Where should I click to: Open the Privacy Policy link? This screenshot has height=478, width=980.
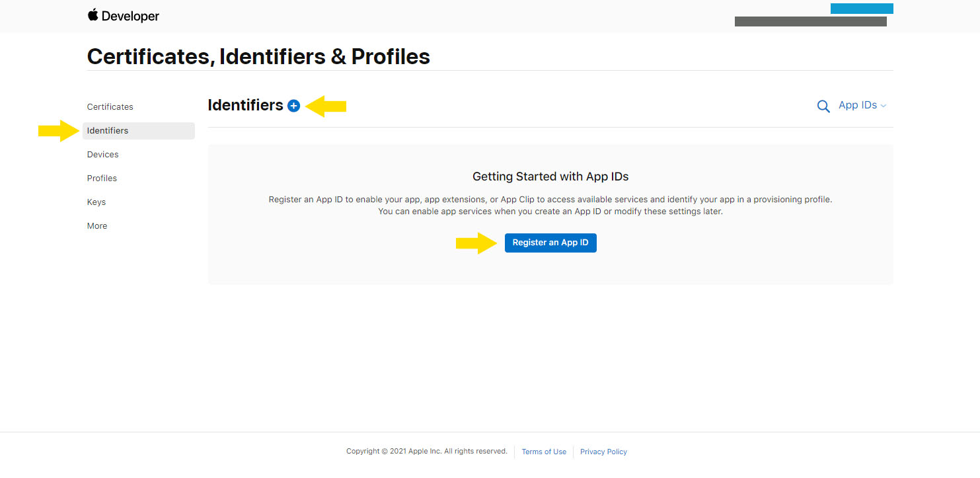[603, 452]
